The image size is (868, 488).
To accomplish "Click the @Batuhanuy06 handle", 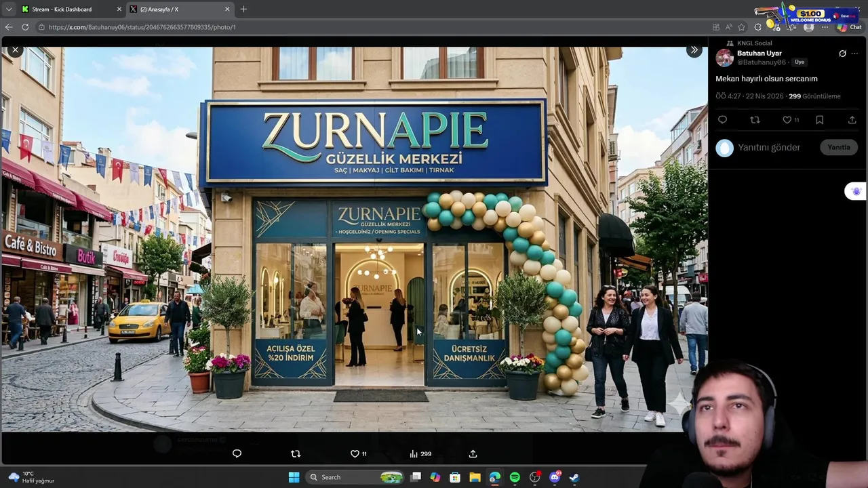I will click(x=761, y=62).
